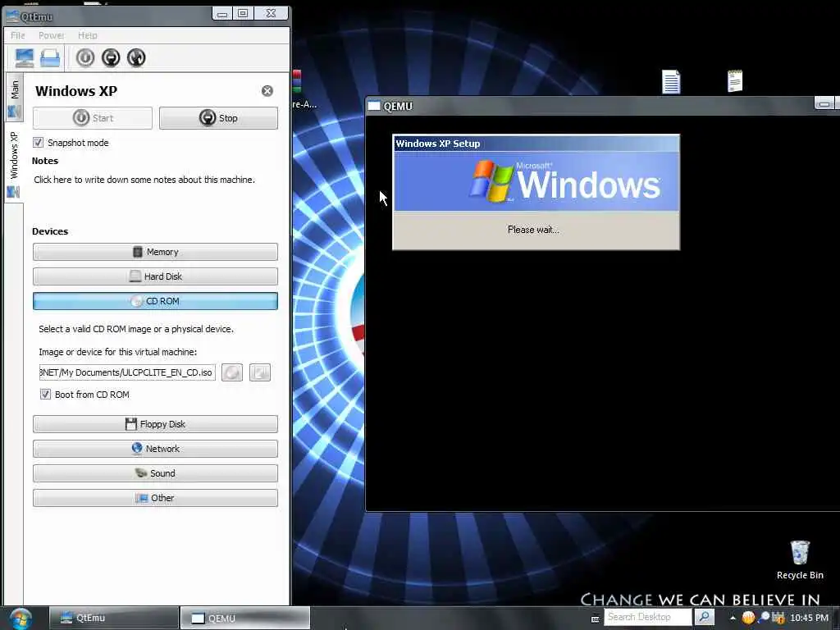Screen dimensions: 840x630
Task: Click the orange tray icon
Action: click(x=748, y=618)
